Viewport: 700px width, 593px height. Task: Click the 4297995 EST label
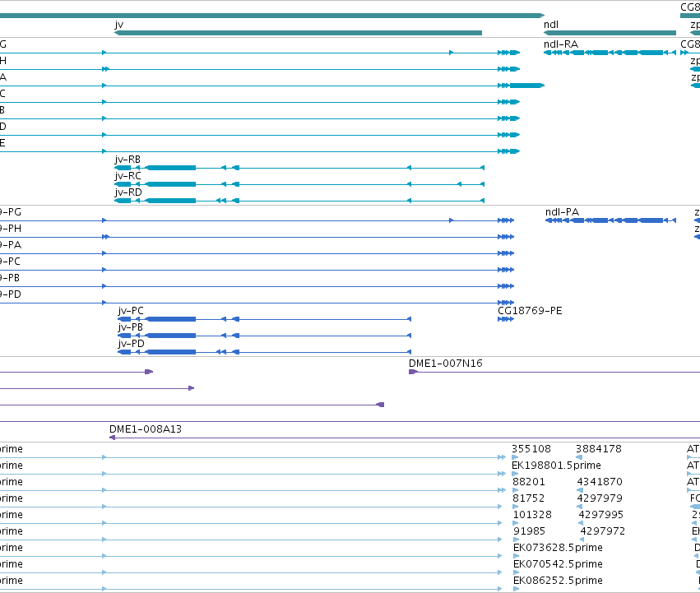click(x=601, y=515)
